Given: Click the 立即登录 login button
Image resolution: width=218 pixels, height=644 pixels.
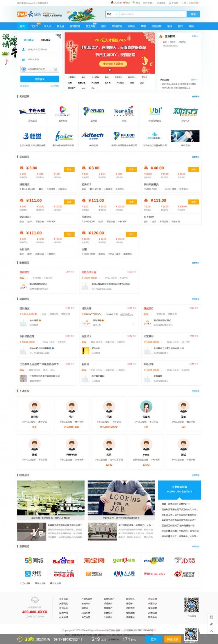Looking at the screenshot, I should [x=40, y=79].
